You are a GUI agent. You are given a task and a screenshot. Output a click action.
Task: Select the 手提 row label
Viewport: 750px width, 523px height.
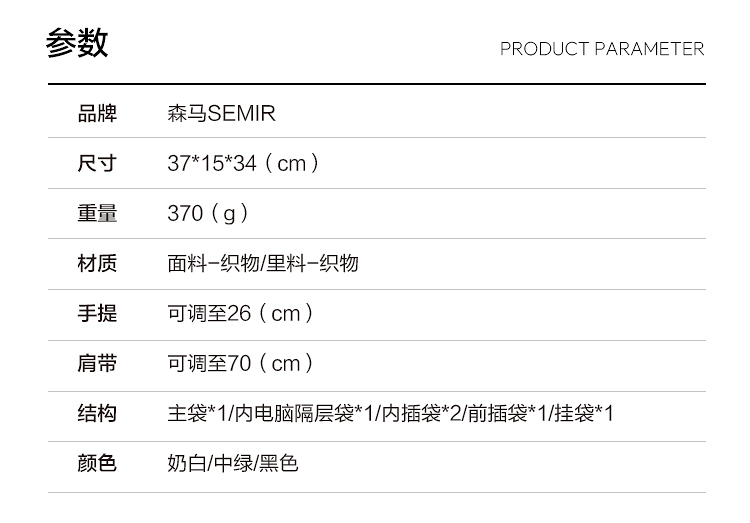97,313
